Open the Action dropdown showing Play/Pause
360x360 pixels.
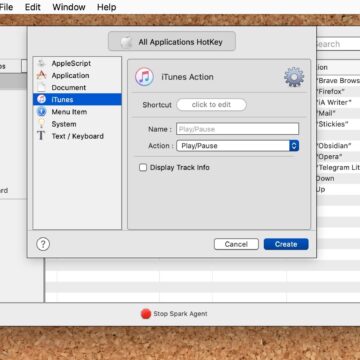pos(237,146)
